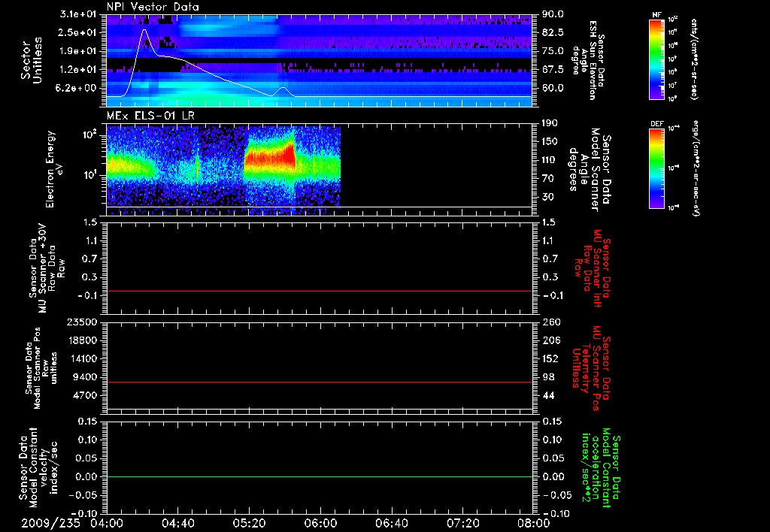Click the 08:00 time tick label

[534, 523]
